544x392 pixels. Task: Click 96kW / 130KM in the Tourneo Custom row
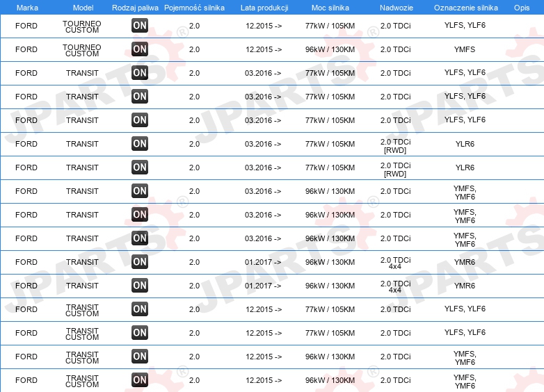[330, 49]
